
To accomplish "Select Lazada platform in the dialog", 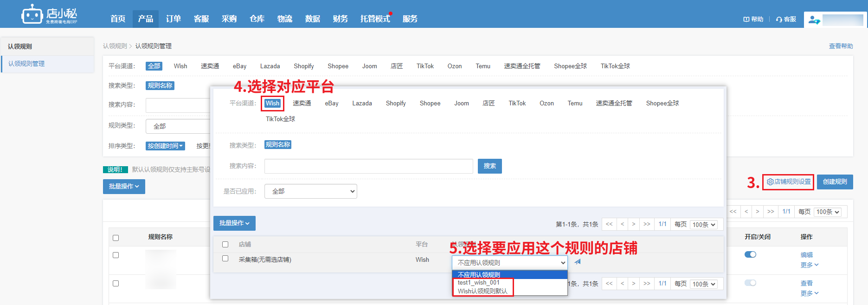I will [x=362, y=103].
